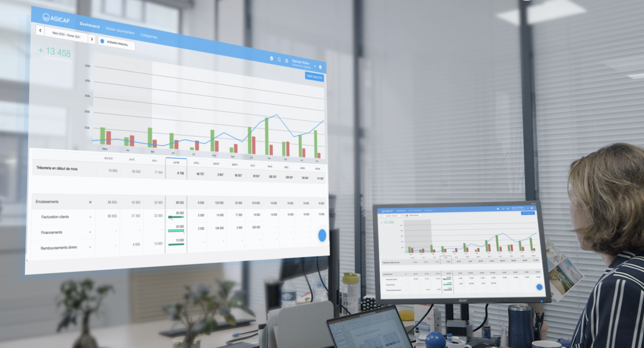Click the blue circular action button
Viewport: 644px width, 348px height.
point(323,236)
